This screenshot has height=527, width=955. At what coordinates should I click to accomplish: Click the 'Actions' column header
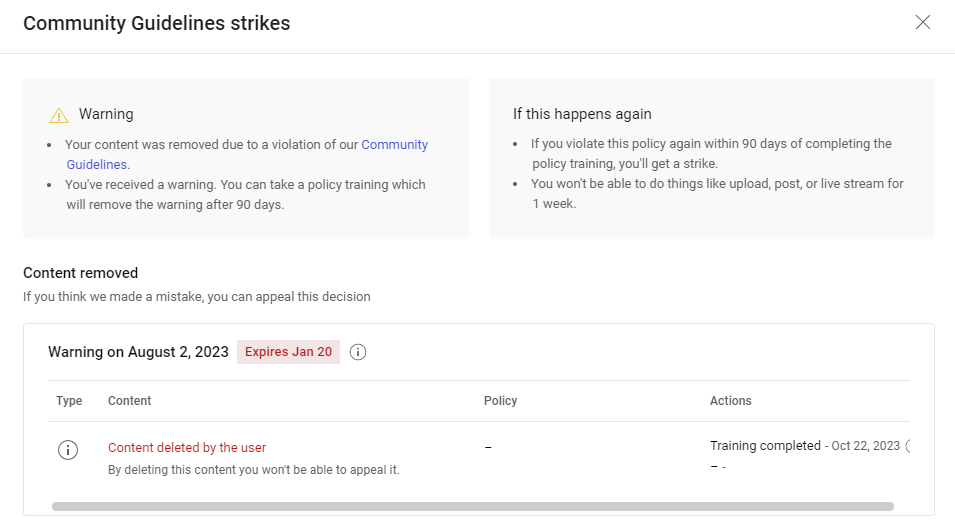[x=730, y=401]
